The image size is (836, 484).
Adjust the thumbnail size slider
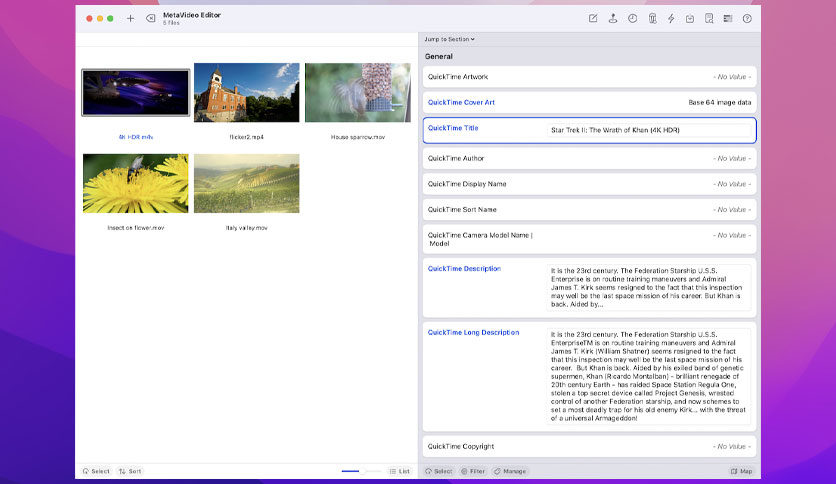tap(361, 471)
